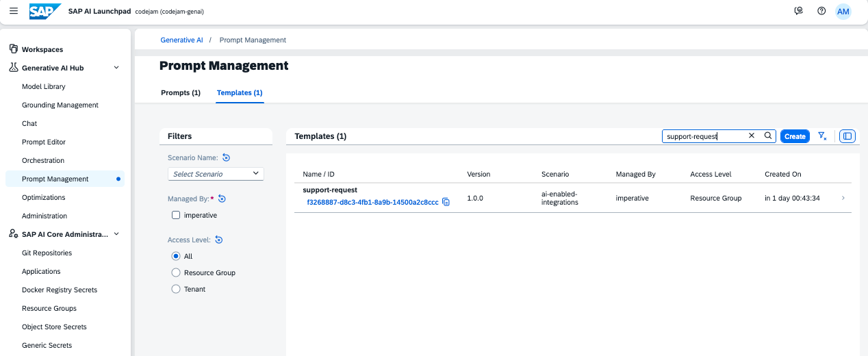Screen dimensions: 868x356
Task: Open Generic Secrets in sidebar
Action: [47, 345]
